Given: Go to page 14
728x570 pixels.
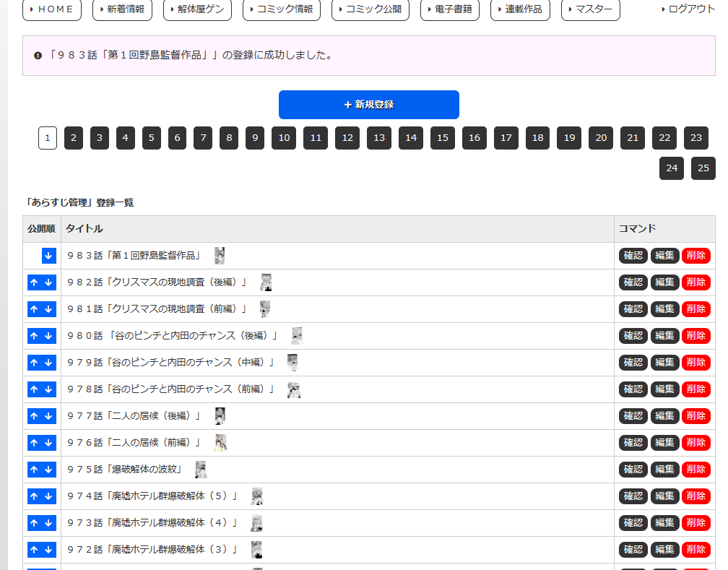Looking at the screenshot, I should [411, 137].
